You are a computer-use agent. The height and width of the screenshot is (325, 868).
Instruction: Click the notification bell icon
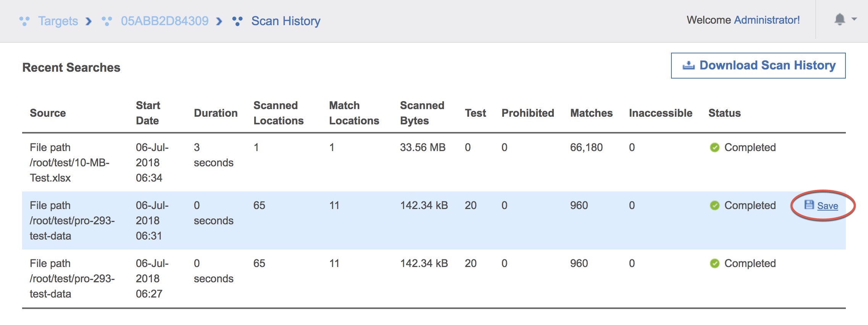839,19
